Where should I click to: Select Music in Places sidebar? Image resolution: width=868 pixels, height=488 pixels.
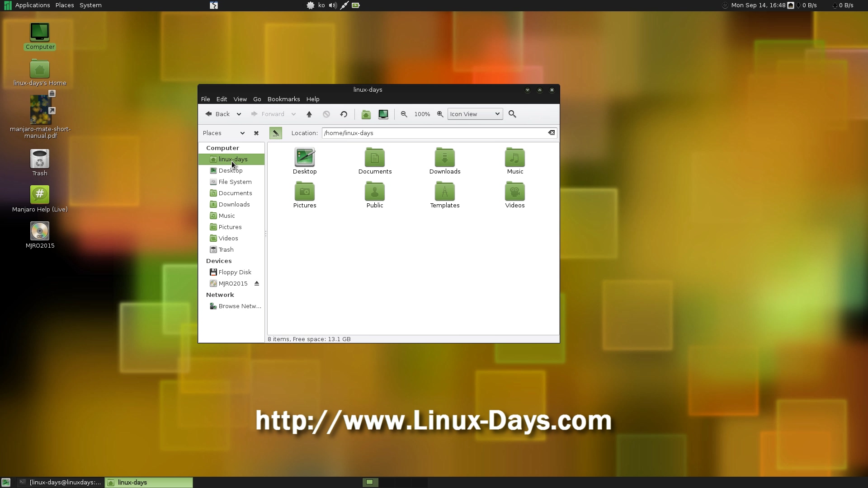coord(231,216)
